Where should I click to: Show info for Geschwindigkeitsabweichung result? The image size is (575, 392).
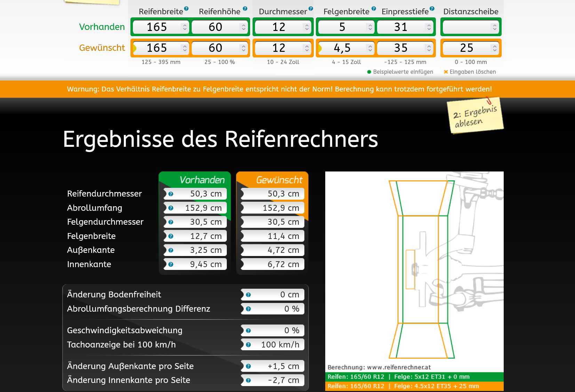[248, 331]
